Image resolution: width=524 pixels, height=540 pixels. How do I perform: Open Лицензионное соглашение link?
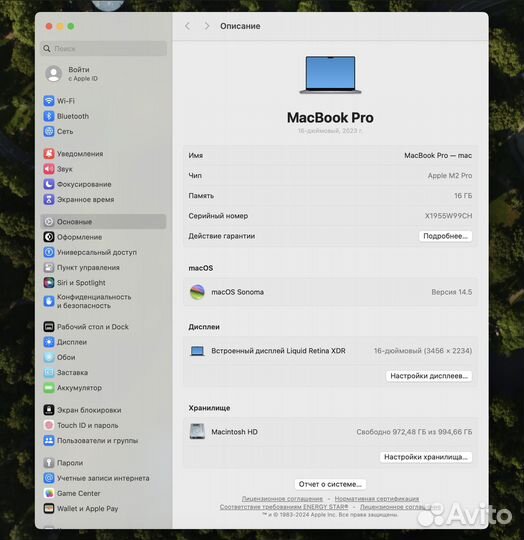click(x=282, y=499)
